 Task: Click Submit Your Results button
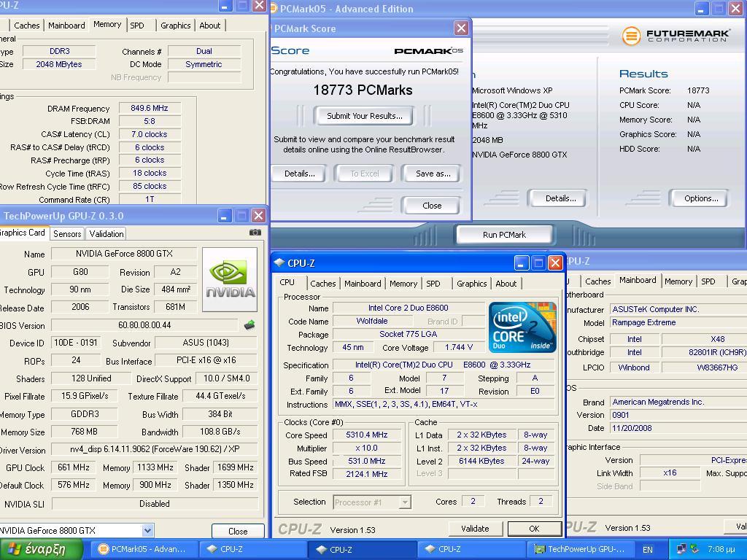[x=365, y=116]
